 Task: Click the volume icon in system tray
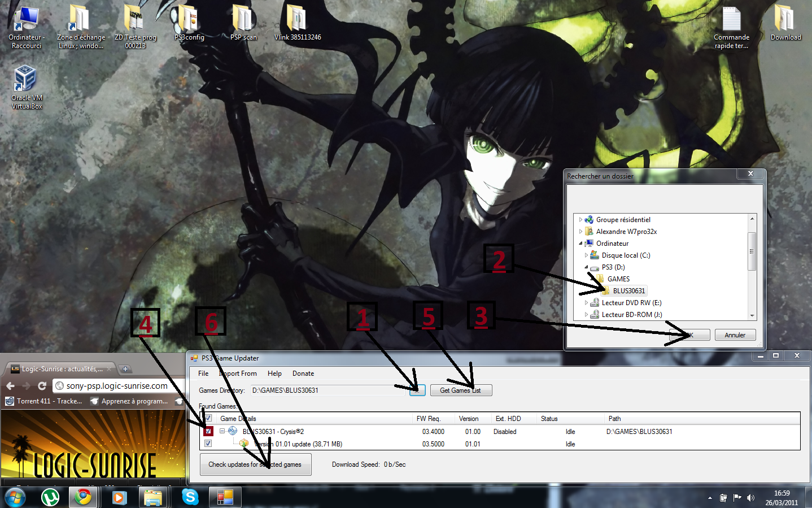point(750,498)
